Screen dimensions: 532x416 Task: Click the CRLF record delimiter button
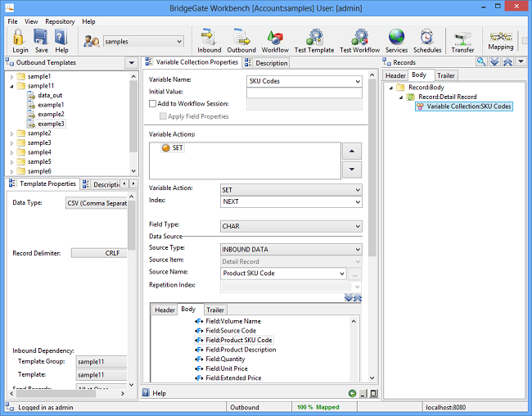[x=98, y=253]
